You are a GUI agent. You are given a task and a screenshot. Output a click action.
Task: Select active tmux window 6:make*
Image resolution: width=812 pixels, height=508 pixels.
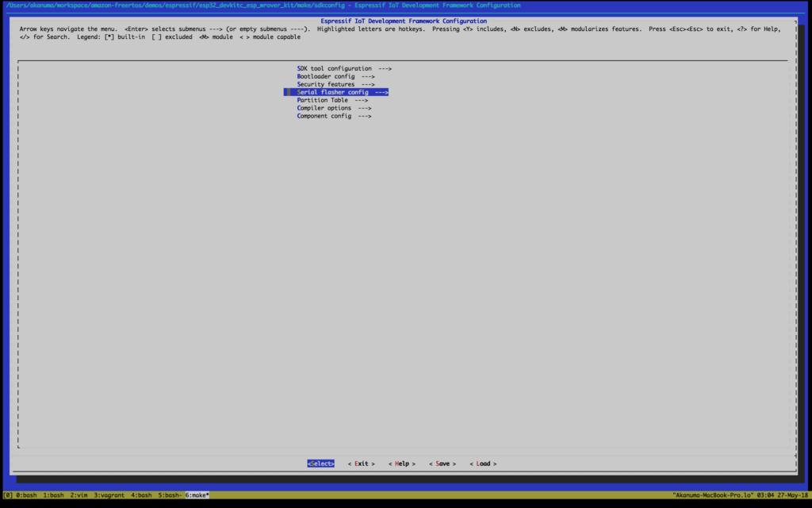[x=197, y=495]
